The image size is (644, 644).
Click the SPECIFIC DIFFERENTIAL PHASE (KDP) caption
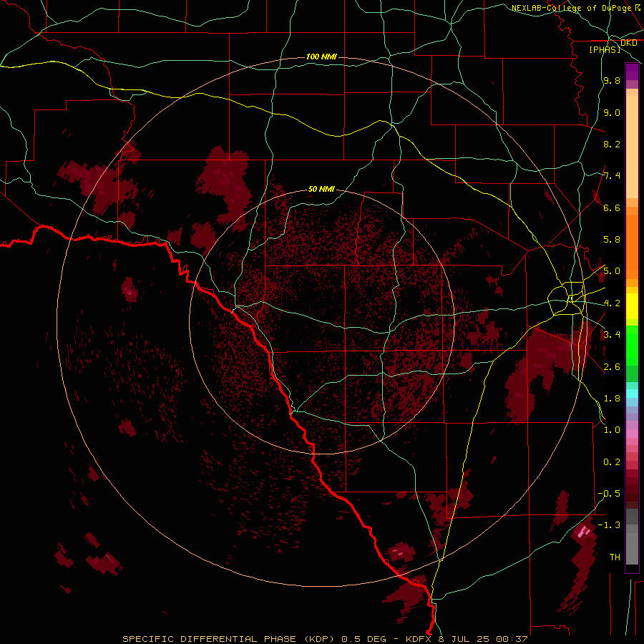[230, 639]
